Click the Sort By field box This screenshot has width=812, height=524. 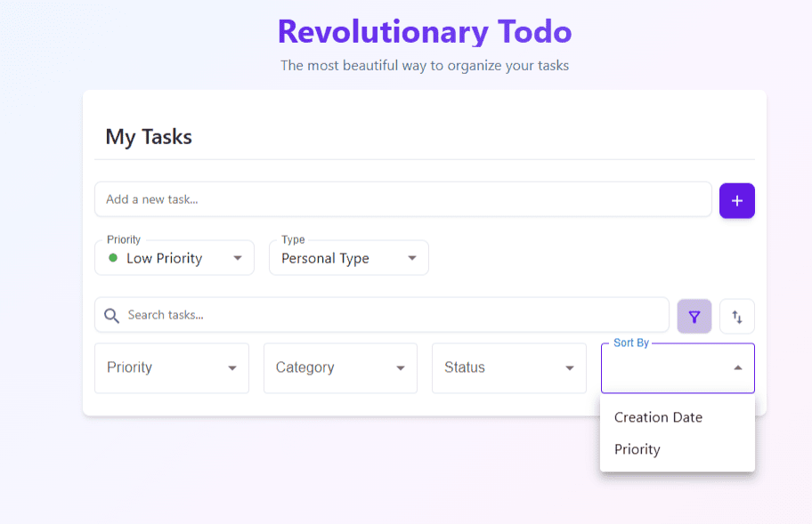click(x=678, y=367)
